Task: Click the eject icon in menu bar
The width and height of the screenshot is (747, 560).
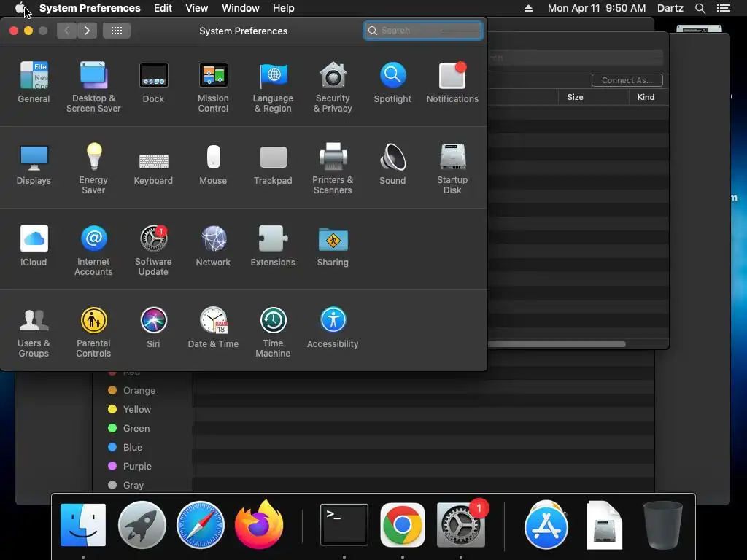Action: coord(528,8)
